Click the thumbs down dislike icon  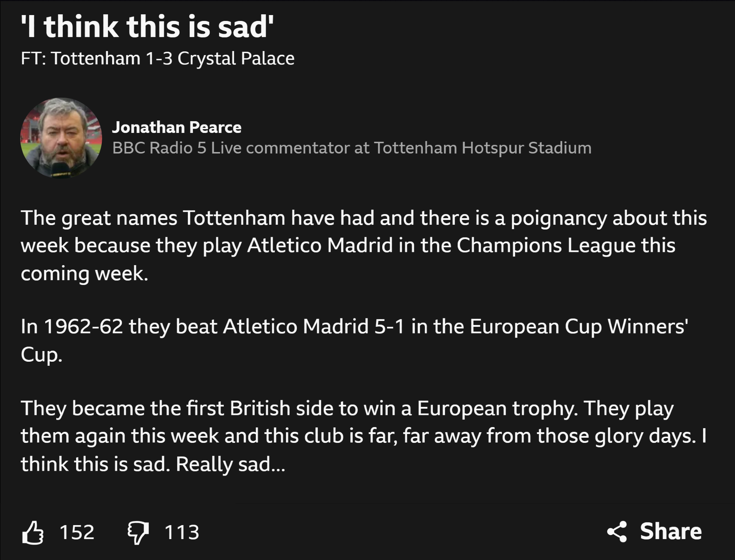138,532
